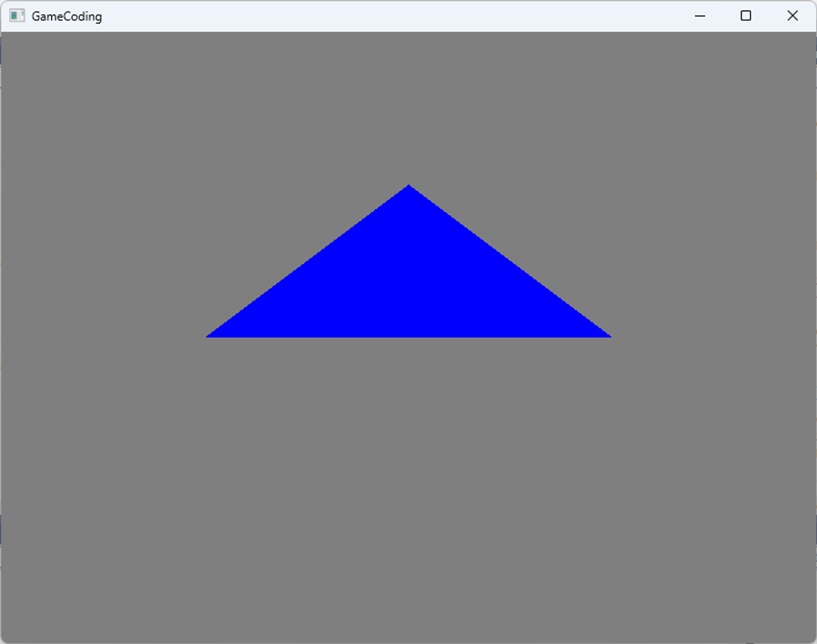817x644 pixels.
Task: Click empty title bar area right of title
Action: click(368, 16)
